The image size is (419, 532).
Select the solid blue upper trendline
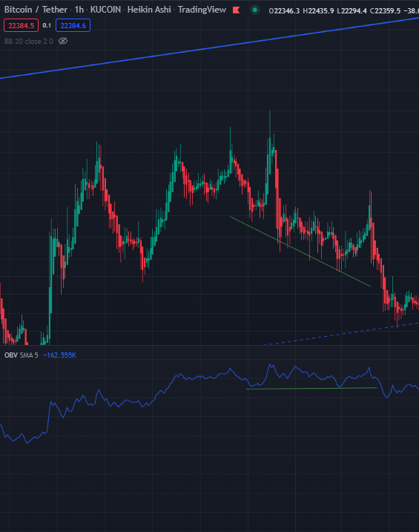point(209,48)
